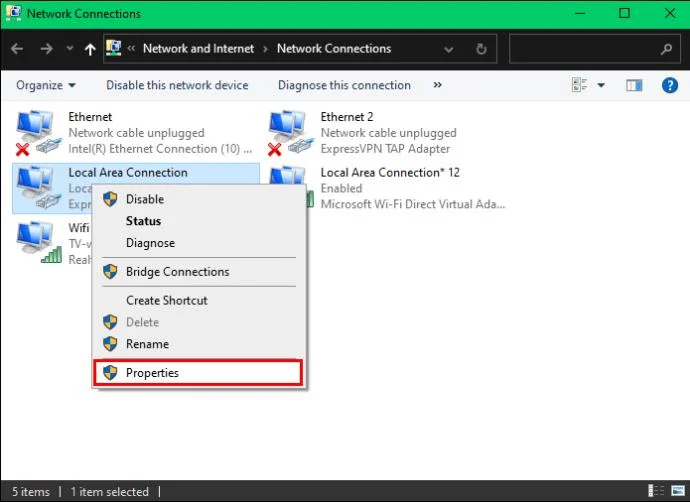The height and width of the screenshot is (502, 690).
Task: Select Bridge Connections in context menu
Action: (177, 271)
